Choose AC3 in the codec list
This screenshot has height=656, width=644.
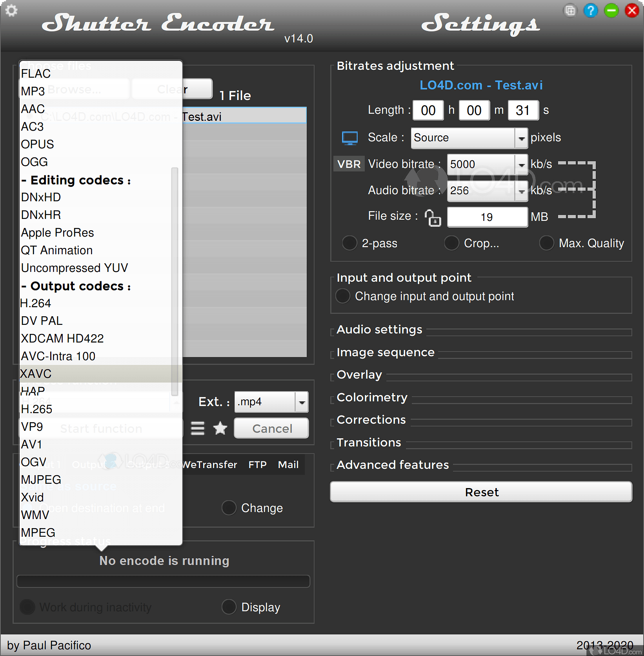click(x=101, y=126)
